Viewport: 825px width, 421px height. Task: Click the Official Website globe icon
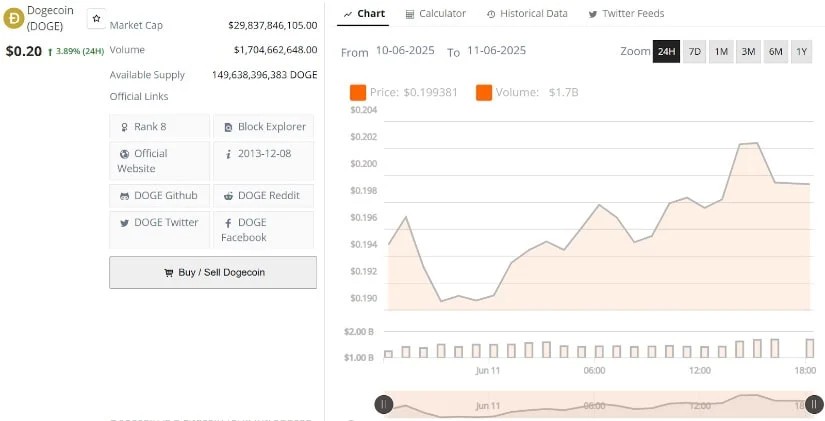(x=124, y=154)
